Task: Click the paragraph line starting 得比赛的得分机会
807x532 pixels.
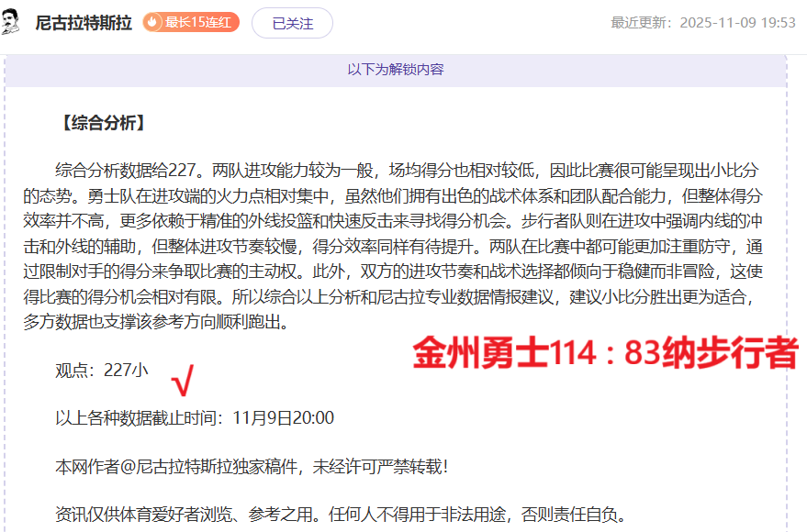Action: pos(393,298)
